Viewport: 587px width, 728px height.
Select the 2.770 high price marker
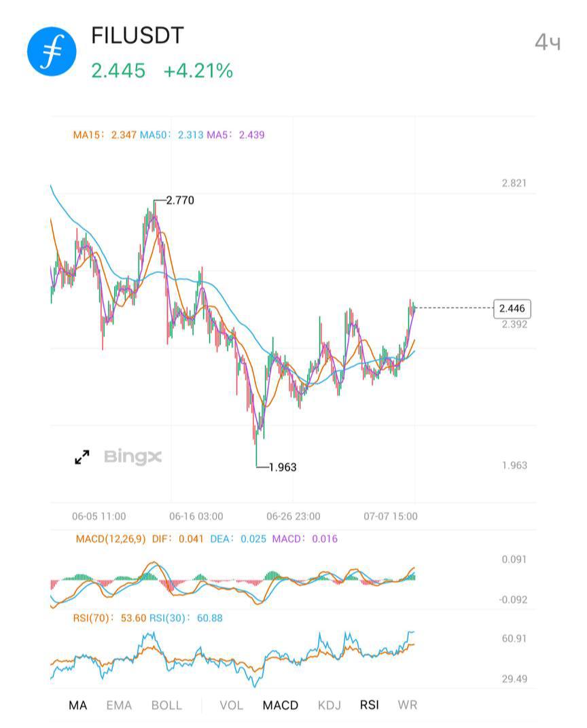coord(180,200)
